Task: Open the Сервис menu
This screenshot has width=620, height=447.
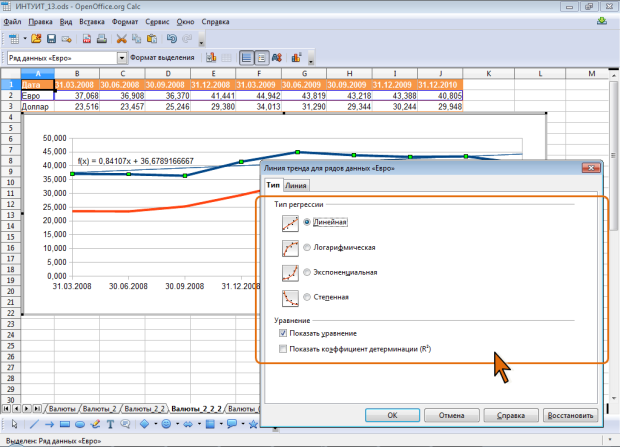Action: point(157,22)
